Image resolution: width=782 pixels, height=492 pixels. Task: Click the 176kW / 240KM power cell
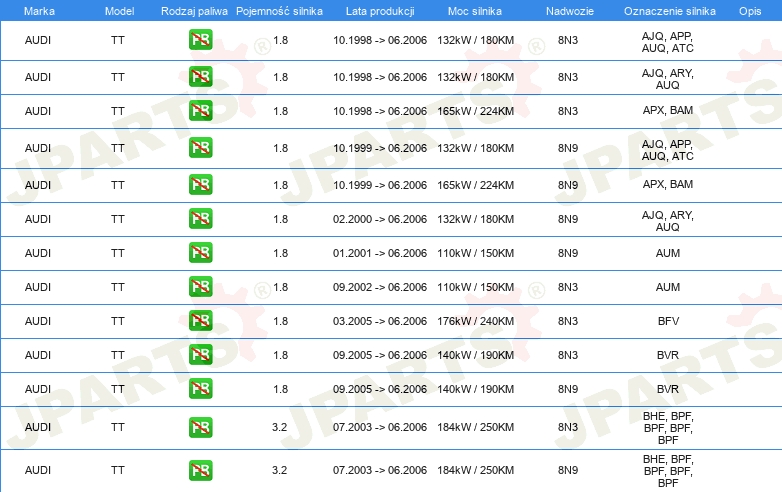[x=475, y=321]
